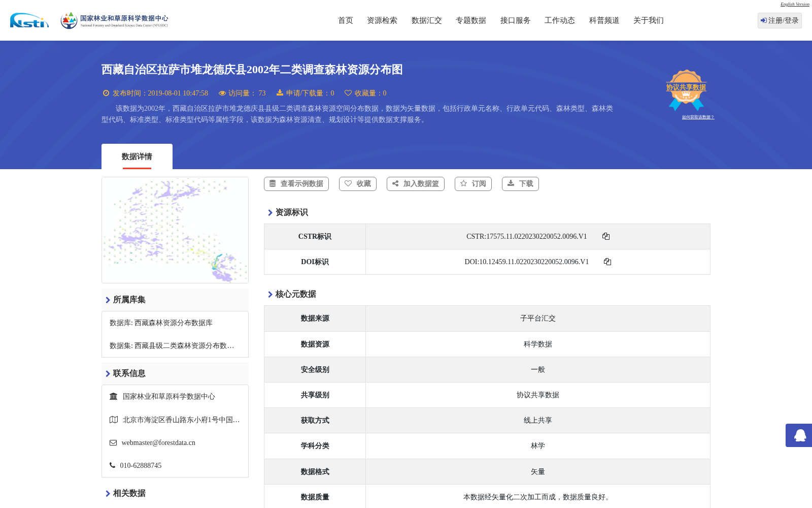Open 资源检索 menu item
Viewport: 812px width, 508px height.
[x=382, y=20]
